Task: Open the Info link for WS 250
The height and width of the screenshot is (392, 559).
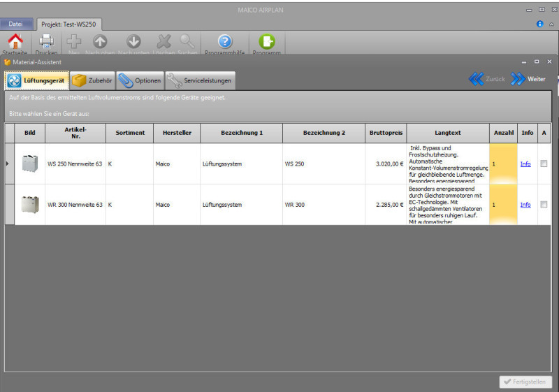Action: click(525, 164)
